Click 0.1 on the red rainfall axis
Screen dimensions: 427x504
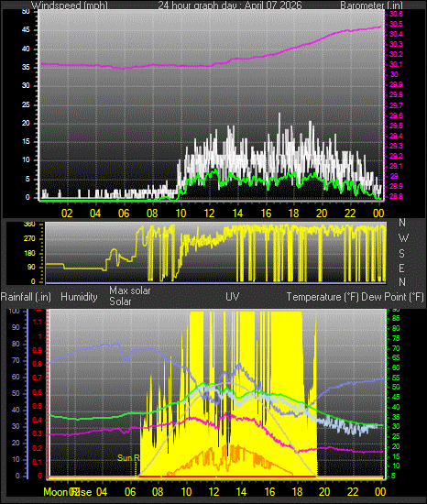38,462
